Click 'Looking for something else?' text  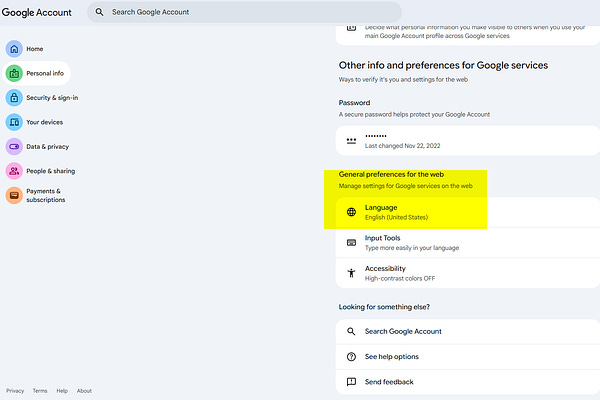point(384,307)
